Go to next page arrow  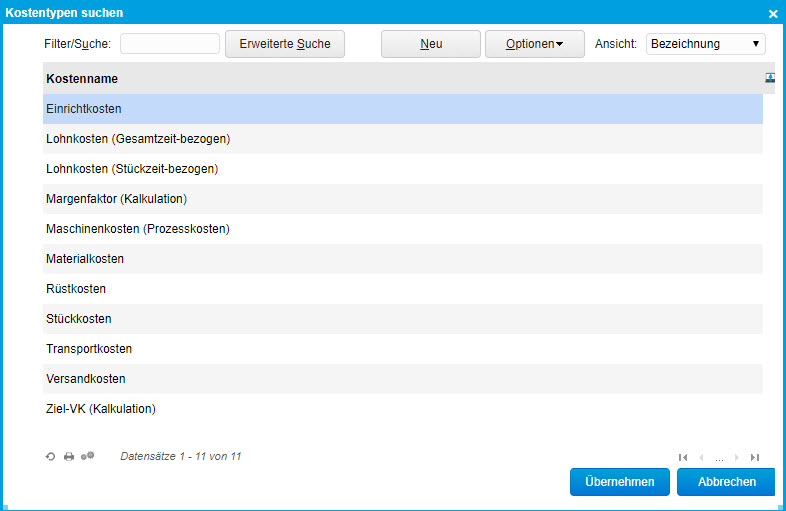click(x=736, y=457)
